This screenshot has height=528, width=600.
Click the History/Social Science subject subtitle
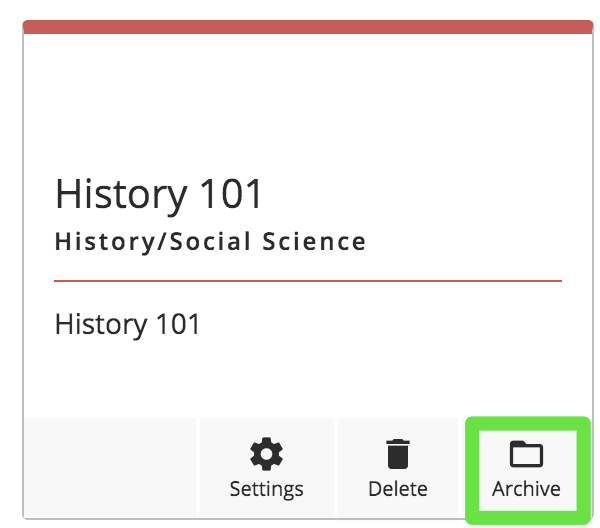click(210, 241)
